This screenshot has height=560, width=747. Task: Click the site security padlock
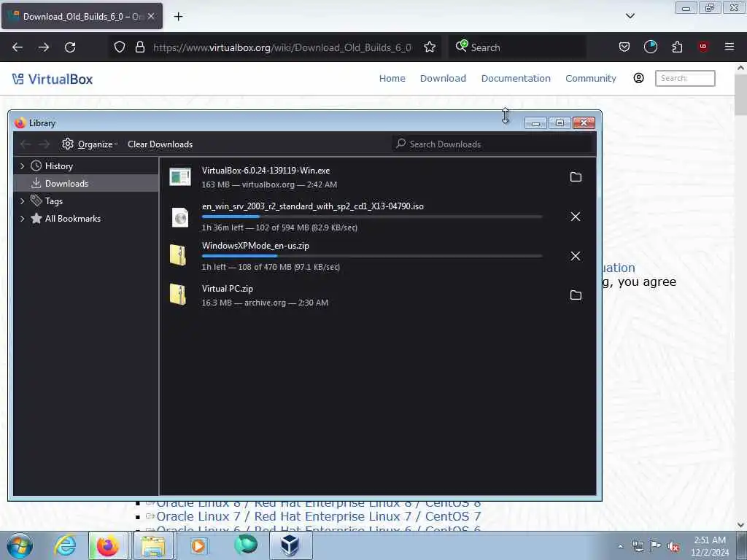(139, 47)
